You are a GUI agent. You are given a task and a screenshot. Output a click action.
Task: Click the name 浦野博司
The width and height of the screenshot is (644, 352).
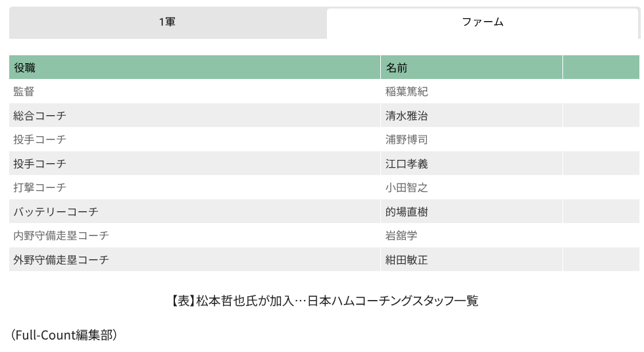point(407,139)
